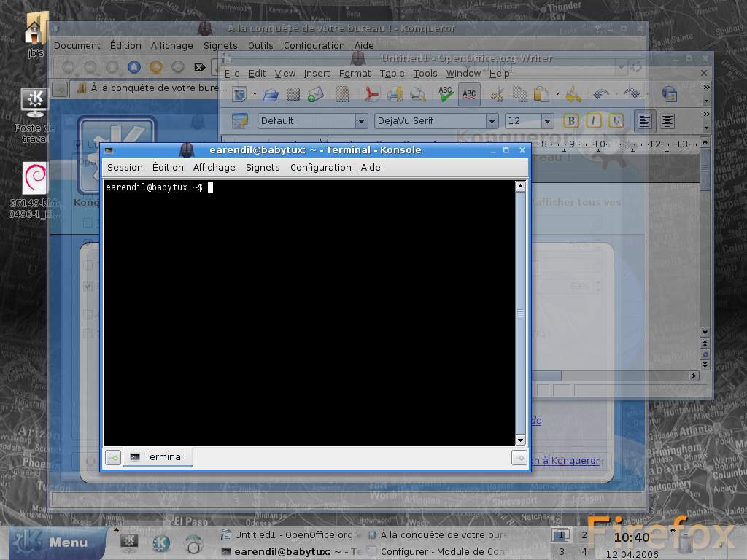Open File menu in Writer

[232, 74]
